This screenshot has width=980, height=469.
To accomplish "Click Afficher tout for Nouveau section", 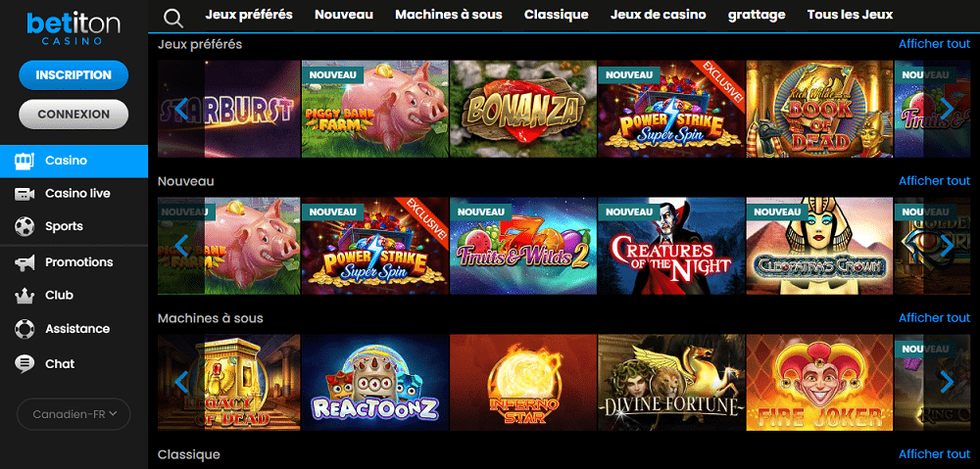I will (x=934, y=180).
